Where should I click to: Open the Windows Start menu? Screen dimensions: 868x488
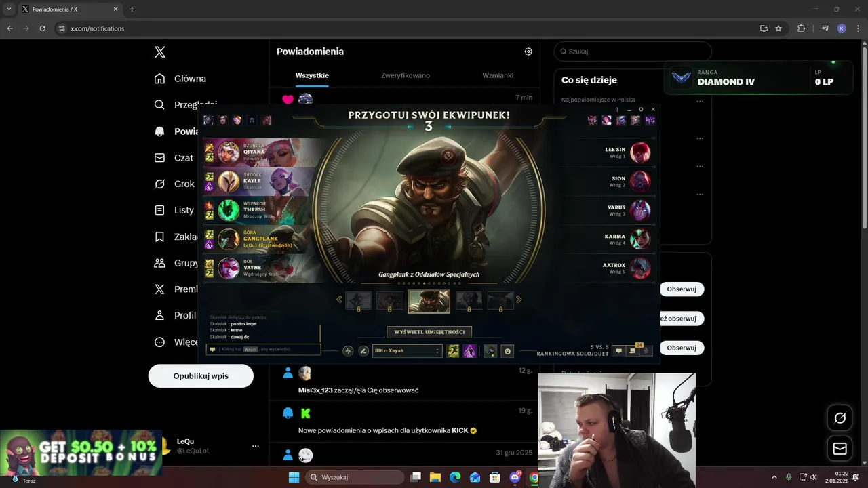(x=294, y=477)
